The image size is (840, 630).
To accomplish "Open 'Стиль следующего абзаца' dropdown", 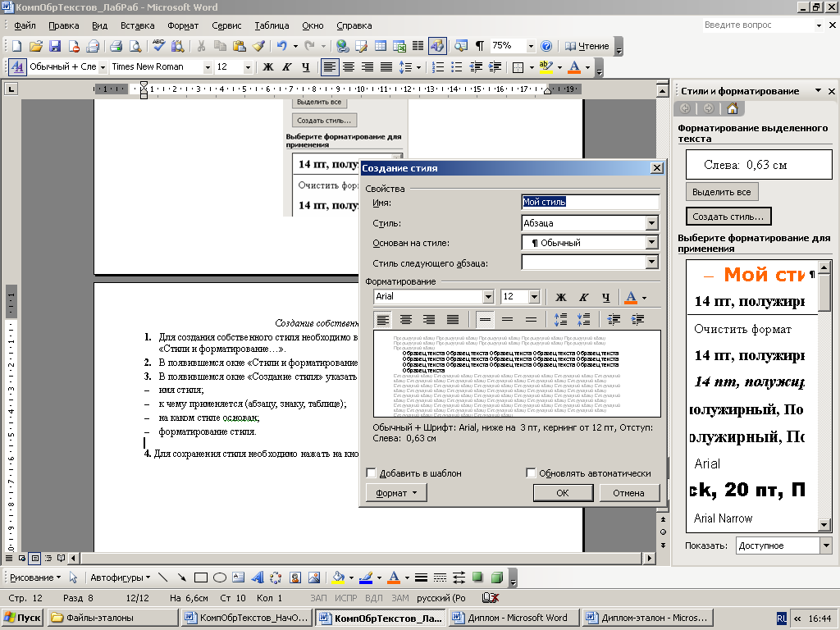I will (x=651, y=262).
